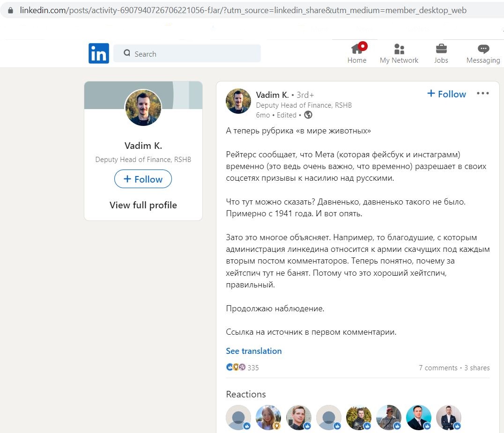Open the reaction avatar with autumn foliage background
The height and width of the screenshot is (433, 504).
359,418
